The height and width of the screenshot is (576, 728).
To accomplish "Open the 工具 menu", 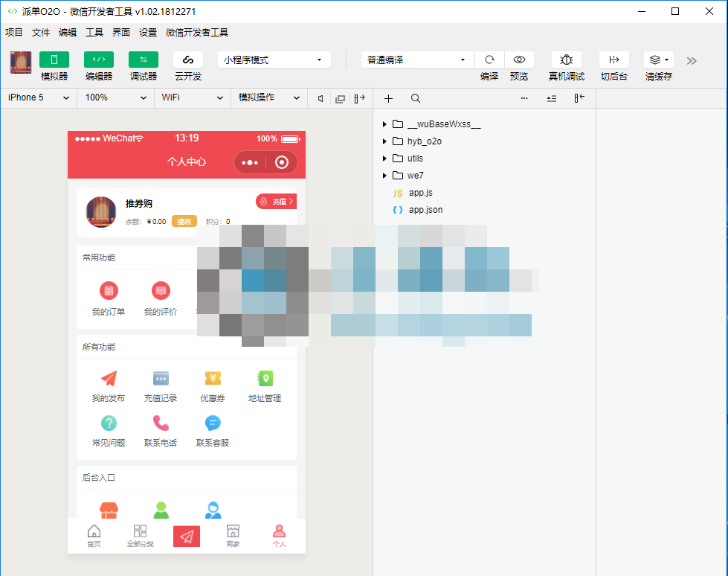I will tap(94, 33).
